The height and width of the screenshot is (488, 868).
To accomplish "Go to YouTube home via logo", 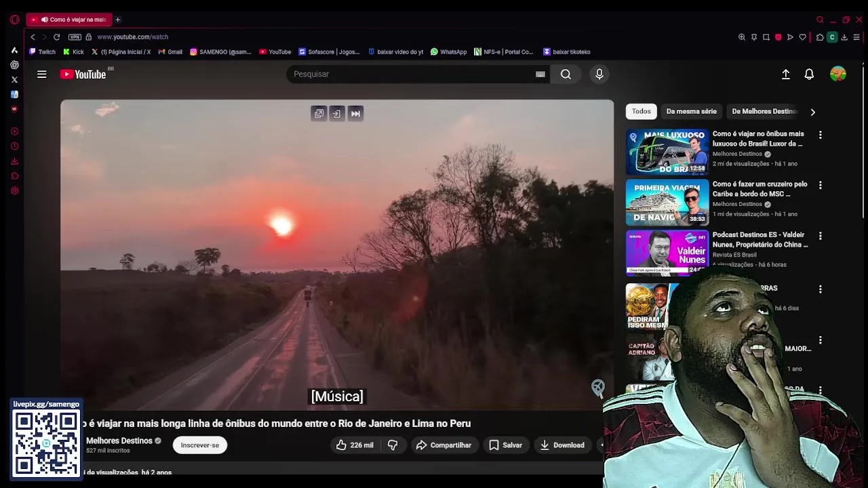I will [x=83, y=75].
